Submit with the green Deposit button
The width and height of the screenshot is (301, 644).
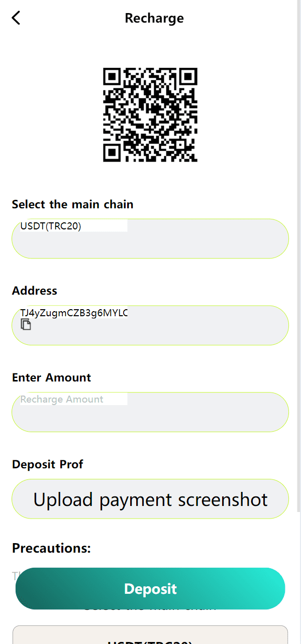(150, 589)
